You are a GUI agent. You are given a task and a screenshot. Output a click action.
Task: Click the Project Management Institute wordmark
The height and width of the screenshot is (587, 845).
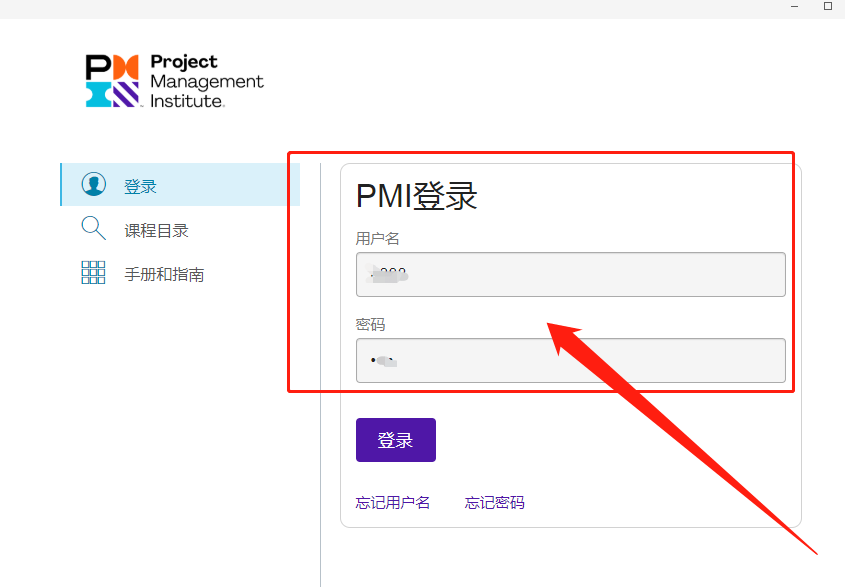(206, 81)
